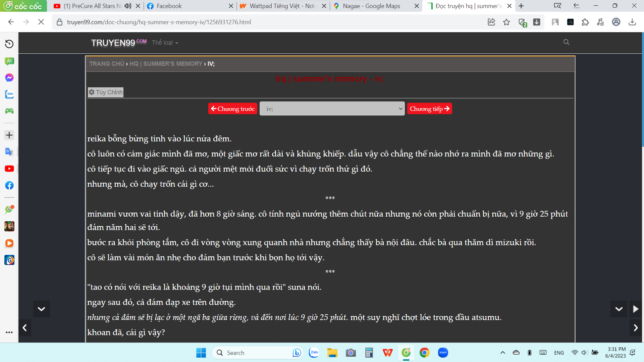Image resolution: width=644 pixels, height=362 pixels.
Task: Show hidden system tray icons chevron
Action: [x=502, y=353]
